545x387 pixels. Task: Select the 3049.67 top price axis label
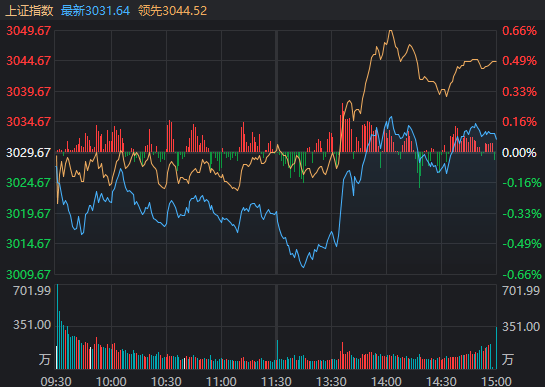coord(29,31)
